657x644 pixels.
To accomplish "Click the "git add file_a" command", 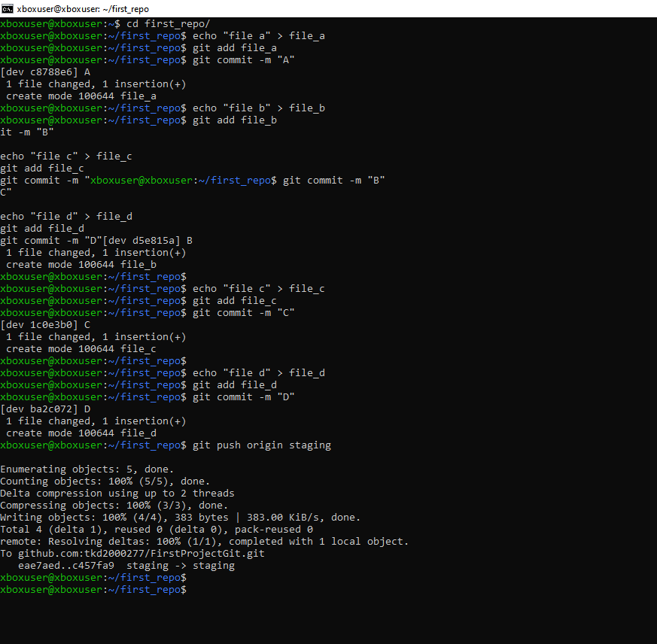I will [235, 48].
